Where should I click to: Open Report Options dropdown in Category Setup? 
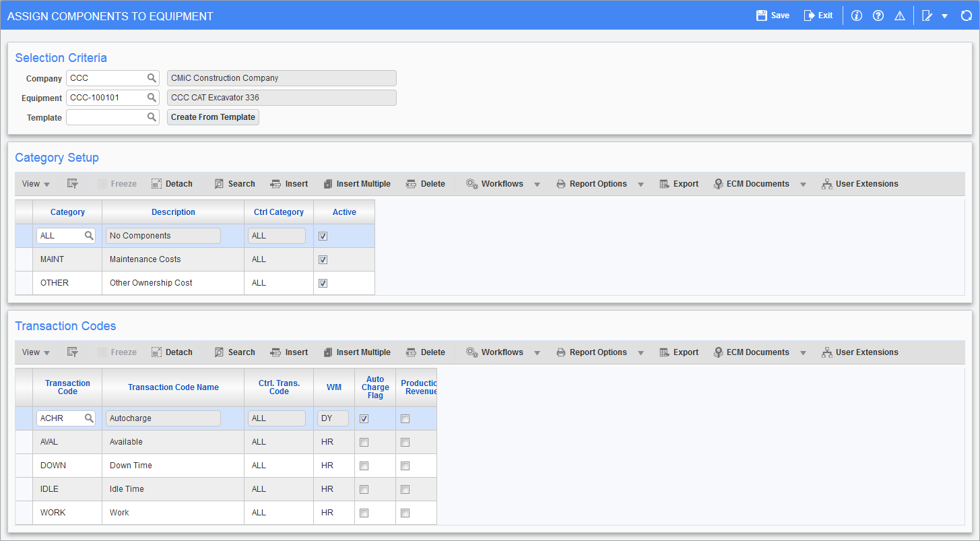click(x=641, y=184)
